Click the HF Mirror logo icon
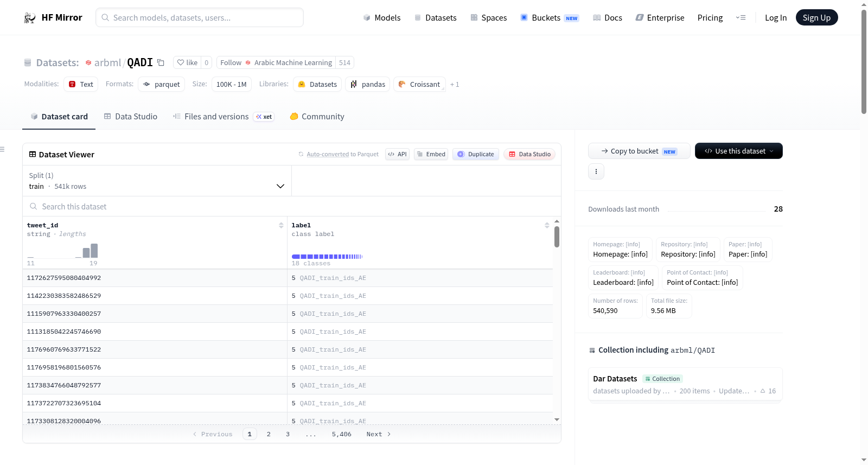The width and height of the screenshot is (868, 465). tap(30, 18)
